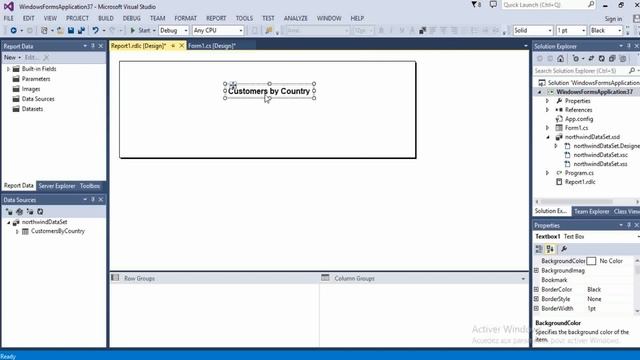
Task: Click the add new data source icon
Action: tap(9, 211)
